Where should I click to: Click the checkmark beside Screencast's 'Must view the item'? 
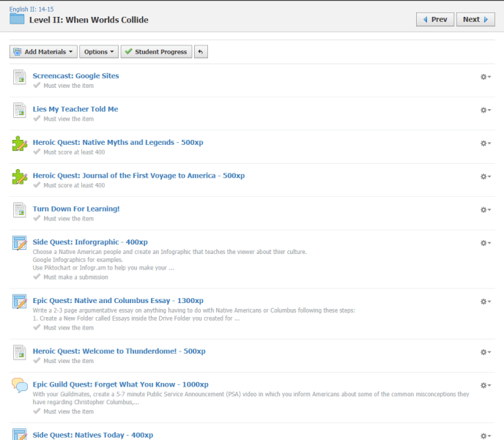(37, 85)
